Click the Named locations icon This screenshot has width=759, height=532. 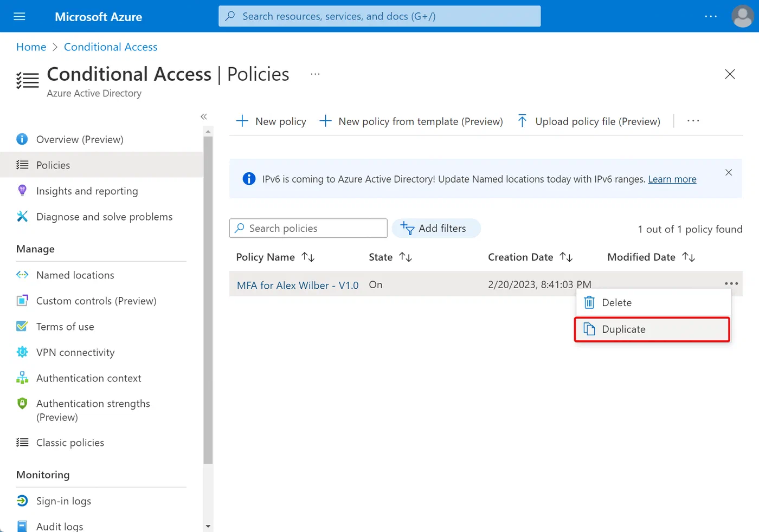[22, 275]
